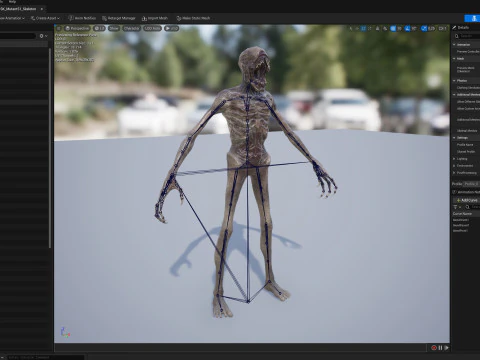480x360 pixels.
Task: Open the viewport Show menu
Action: coord(114,28)
